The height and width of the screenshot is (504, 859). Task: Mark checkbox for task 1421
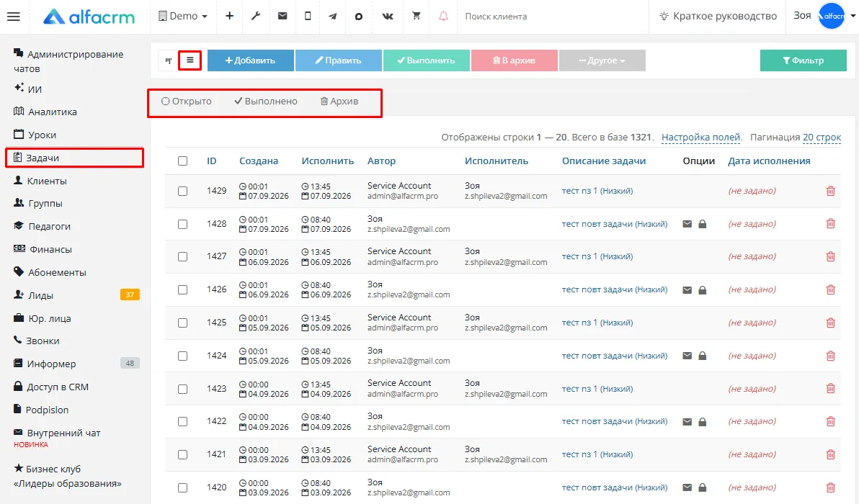click(182, 455)
